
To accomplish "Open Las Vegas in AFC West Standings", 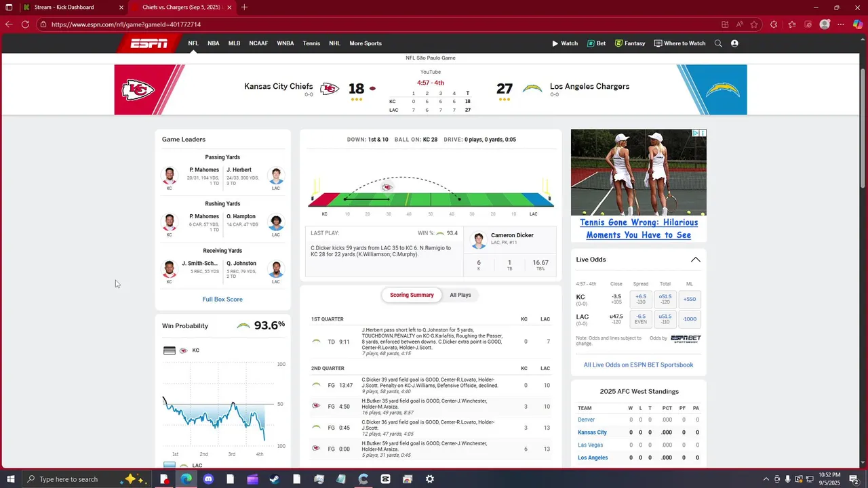I will pos(590,445).
